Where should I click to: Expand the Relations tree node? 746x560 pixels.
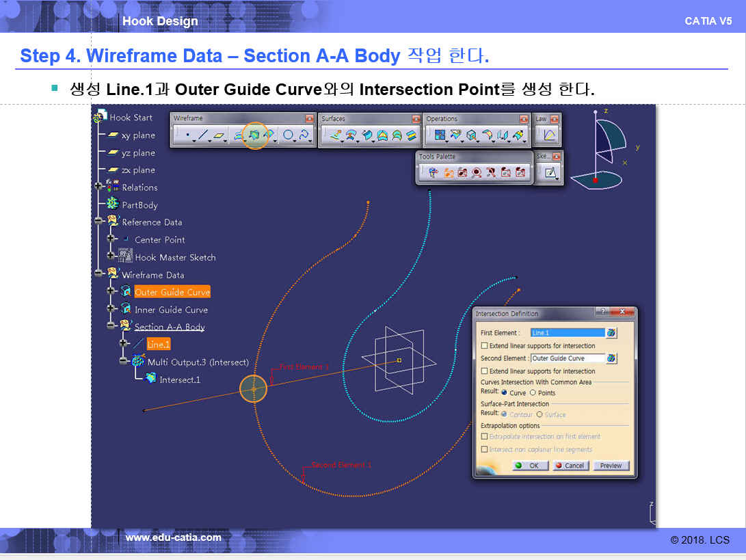[99, 187]
